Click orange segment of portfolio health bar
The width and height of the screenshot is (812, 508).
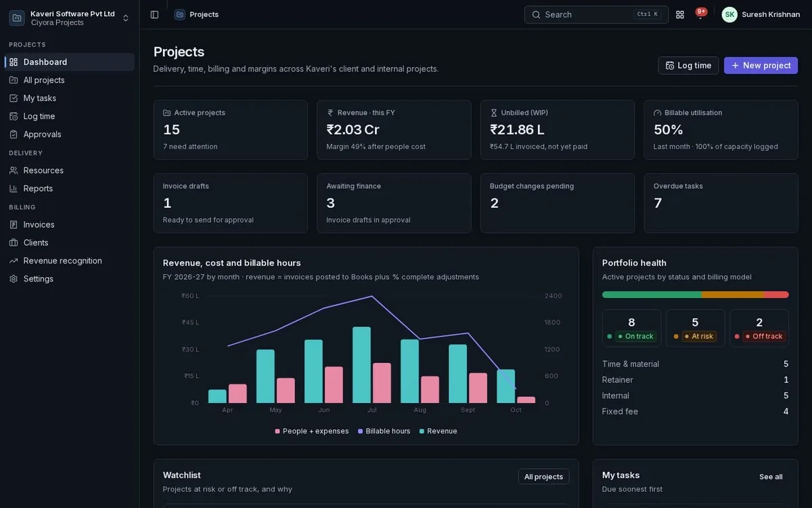[x=733, y=295]
